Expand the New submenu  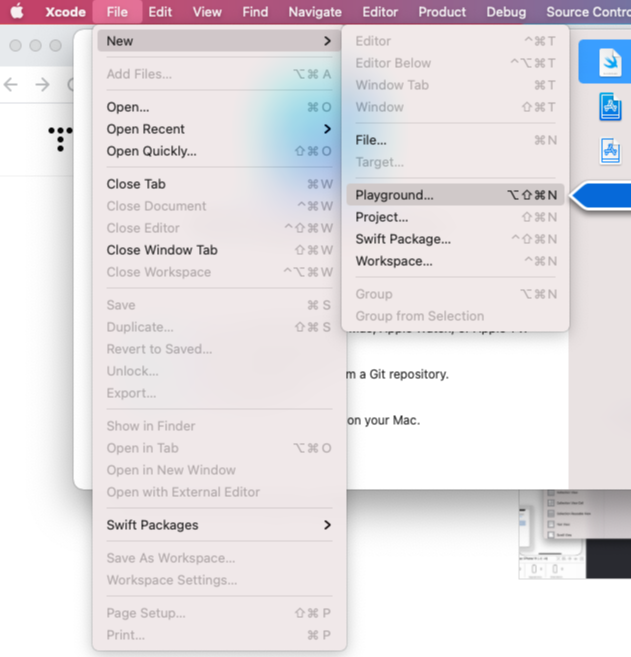219,41
